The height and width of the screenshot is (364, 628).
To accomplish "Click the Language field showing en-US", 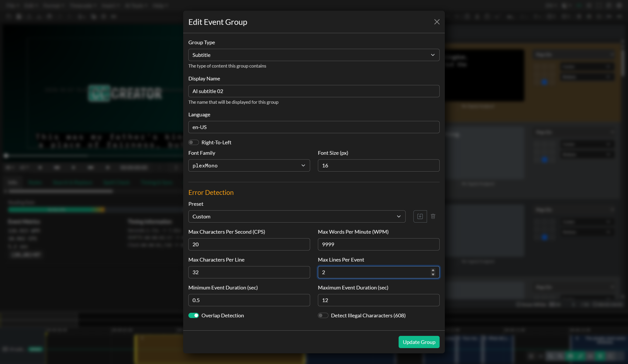I will [x=314, y=127].
